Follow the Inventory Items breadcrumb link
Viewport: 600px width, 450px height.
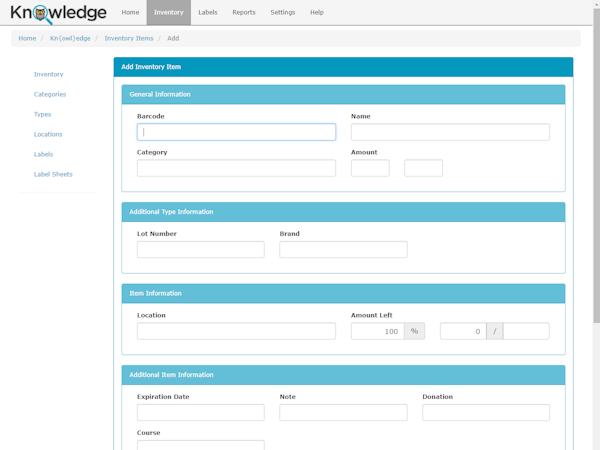click(129, 38)
